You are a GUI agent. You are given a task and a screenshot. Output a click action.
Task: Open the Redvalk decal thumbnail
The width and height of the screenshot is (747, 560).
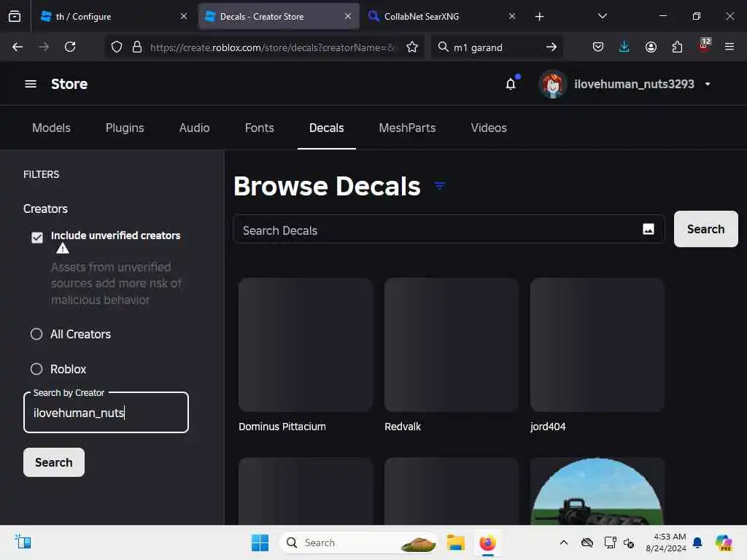coord(451,345)
